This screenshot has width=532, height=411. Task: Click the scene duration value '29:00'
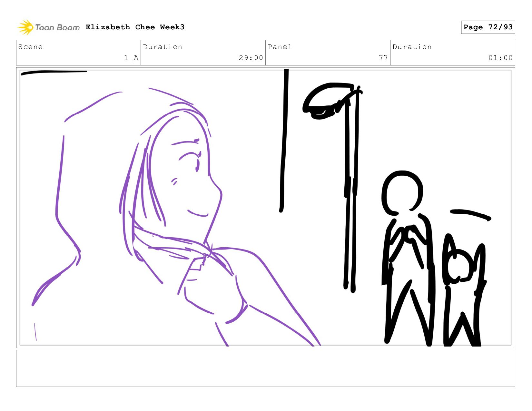tap(251, 58)
